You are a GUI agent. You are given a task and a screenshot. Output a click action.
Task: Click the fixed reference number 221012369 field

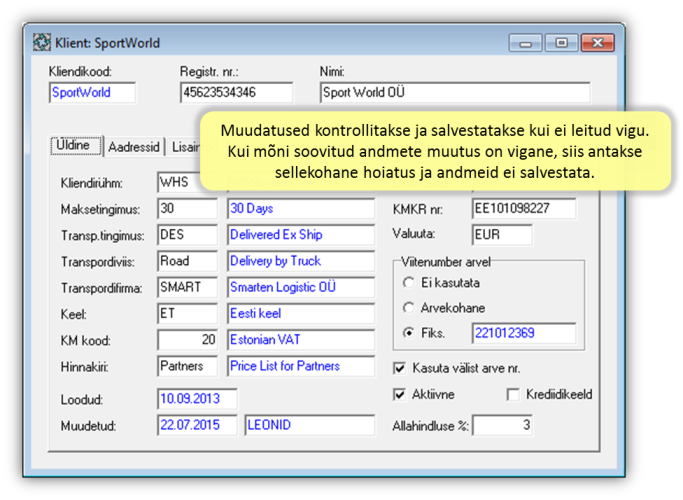[524, 333]
